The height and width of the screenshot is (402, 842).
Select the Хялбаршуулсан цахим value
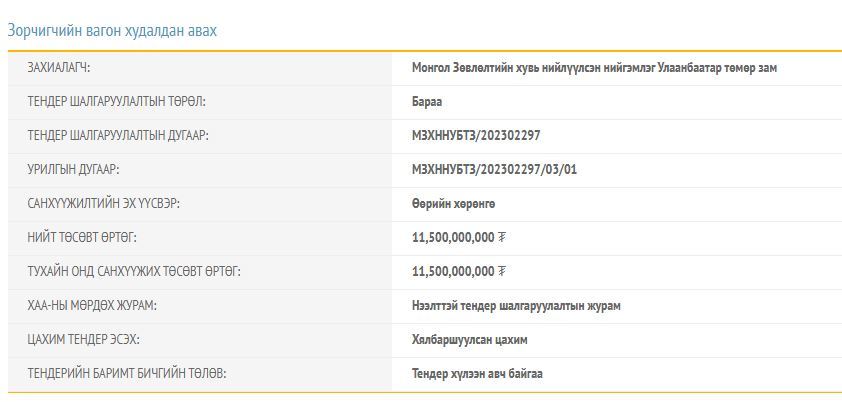(470, 340)
